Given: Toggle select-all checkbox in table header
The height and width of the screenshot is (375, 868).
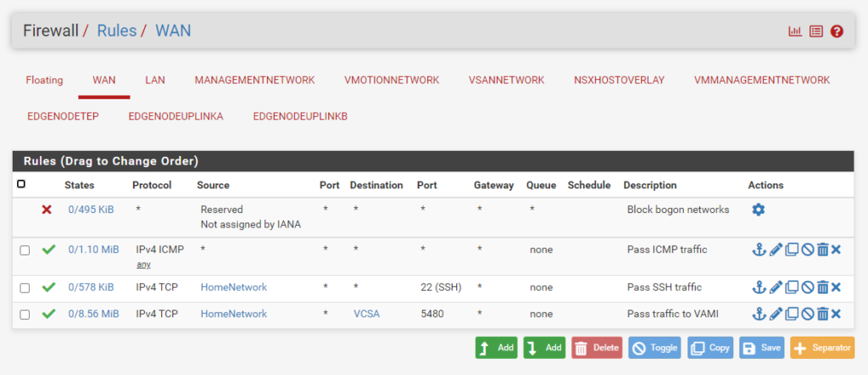Looking at the screenshot, I should pos(21,184).
